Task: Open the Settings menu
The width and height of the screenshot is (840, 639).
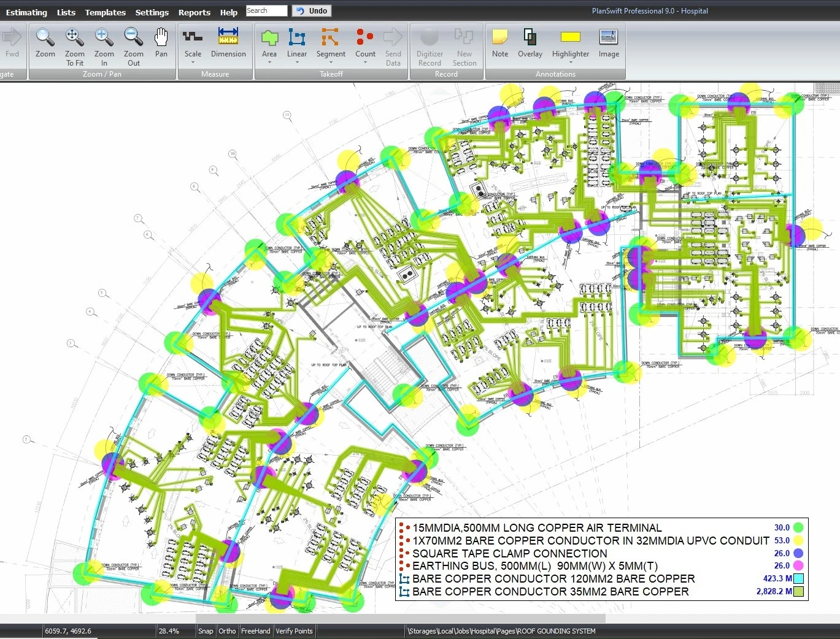Action: point(152,12)
